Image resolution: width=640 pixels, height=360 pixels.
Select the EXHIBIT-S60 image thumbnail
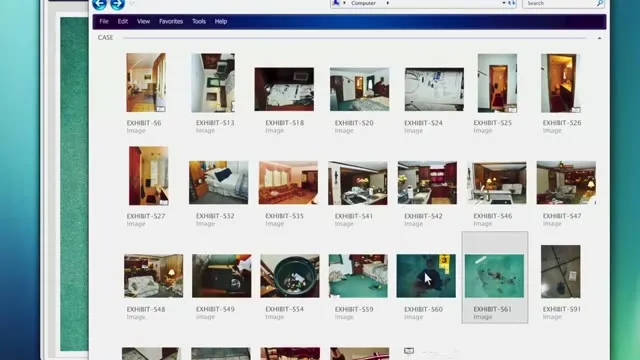tap(426, 276)
